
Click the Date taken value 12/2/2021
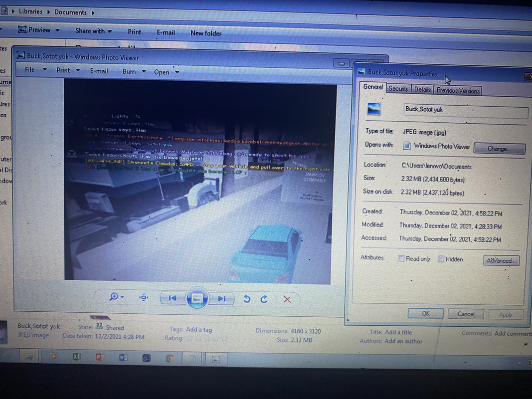point(120,337)
